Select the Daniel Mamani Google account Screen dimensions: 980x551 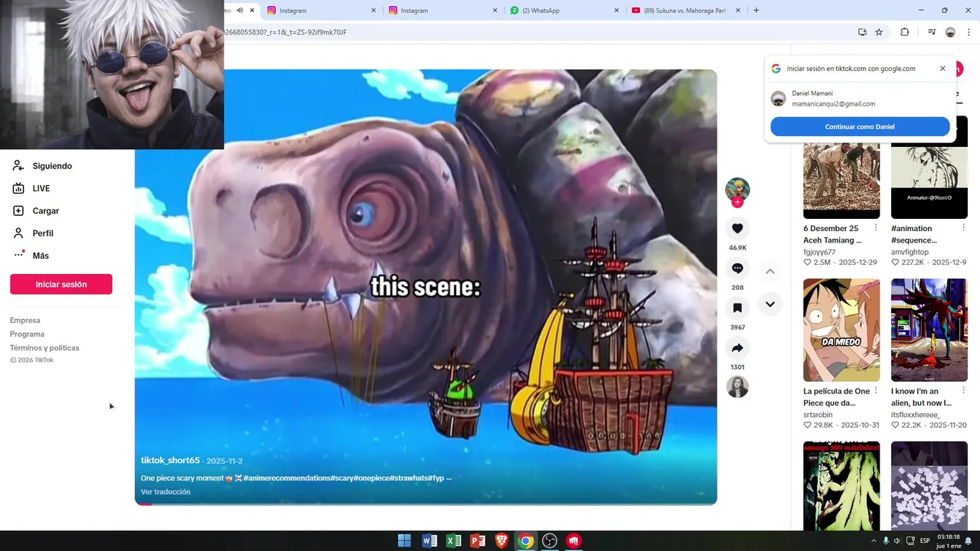(x=860, y=98)
